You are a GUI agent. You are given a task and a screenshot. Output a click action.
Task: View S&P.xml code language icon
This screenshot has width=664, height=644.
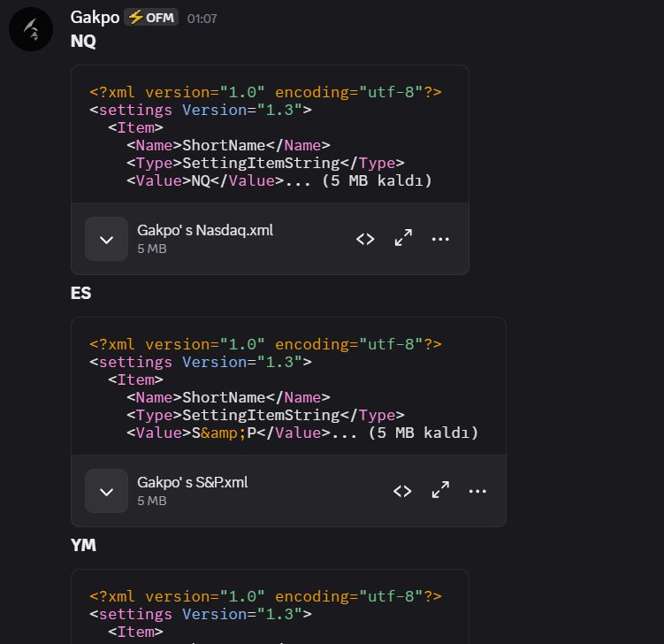tap(402, 491)
